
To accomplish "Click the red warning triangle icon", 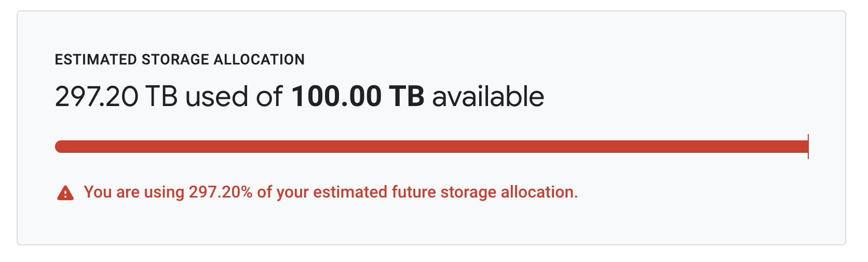I will point(65,193).
